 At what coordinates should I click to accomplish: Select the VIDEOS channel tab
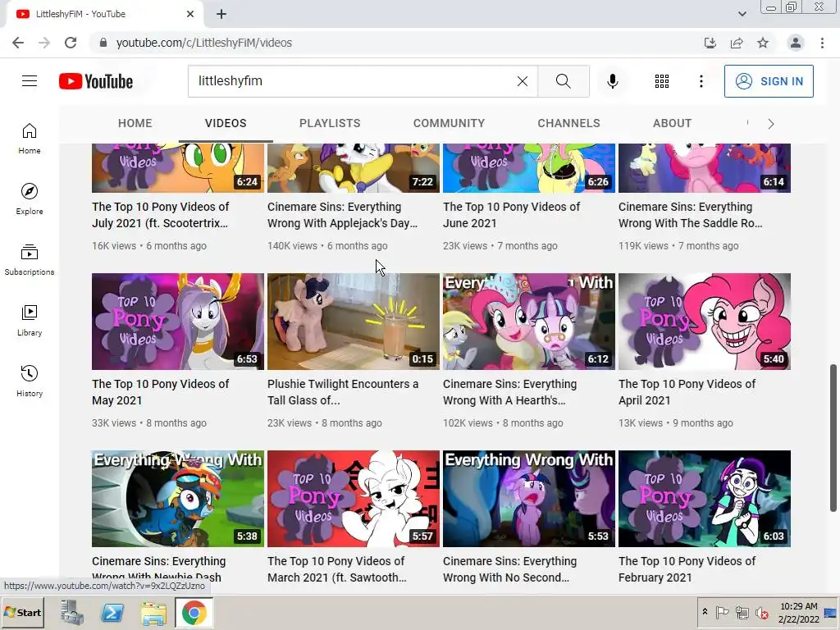pyautogui.click(x=226, y=123)
